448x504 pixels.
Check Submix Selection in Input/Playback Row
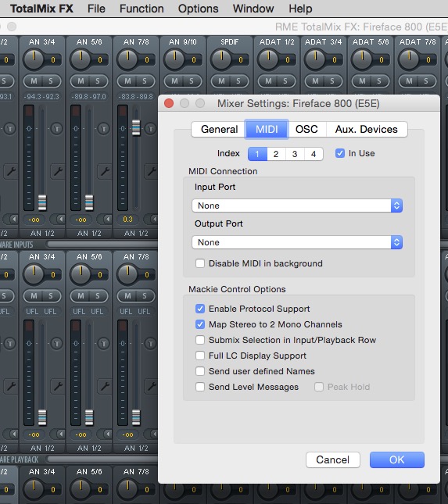[200, 340]
